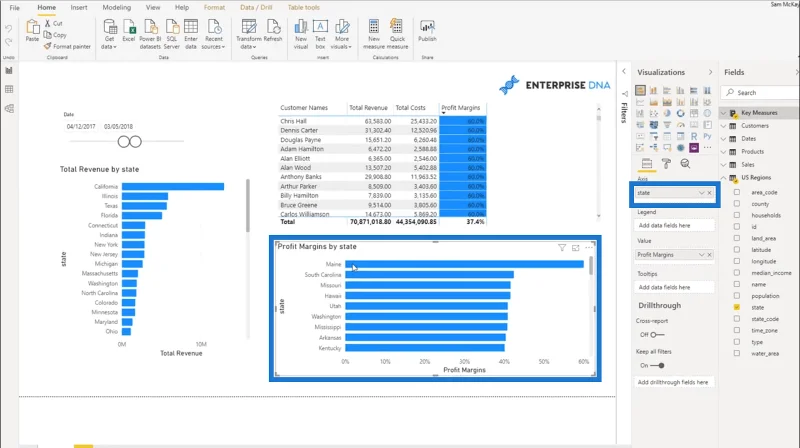
Task: Select the Python visual icon
Action: coord(707,136)
